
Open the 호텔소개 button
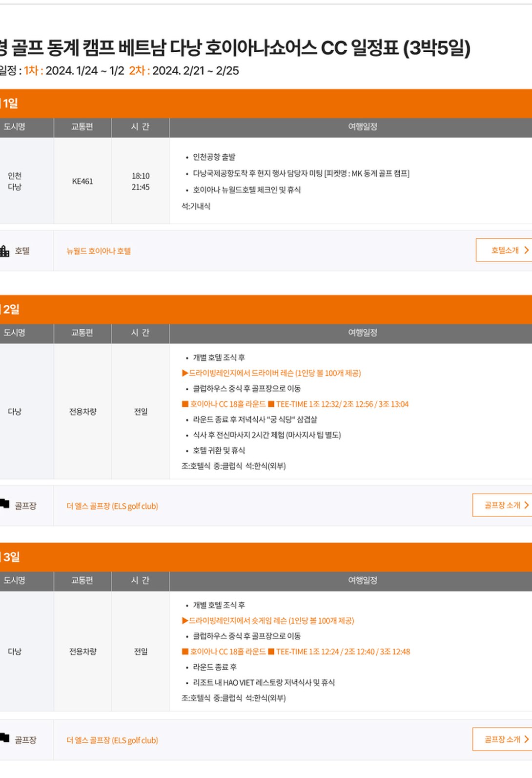coord(504,250)
